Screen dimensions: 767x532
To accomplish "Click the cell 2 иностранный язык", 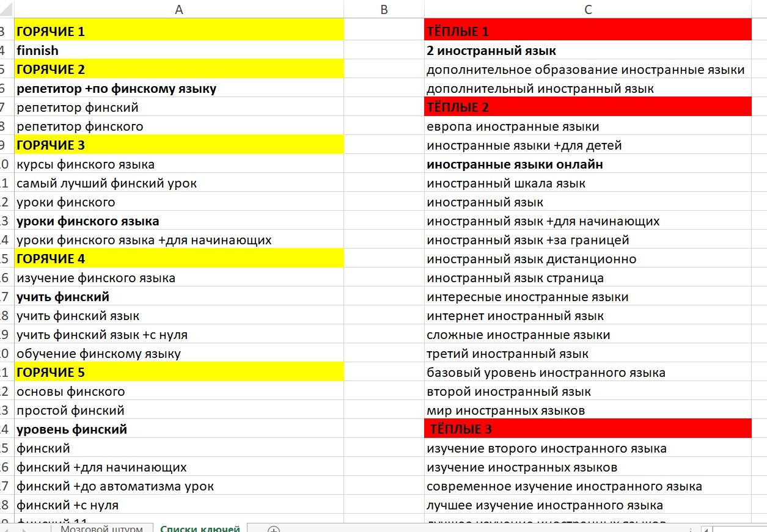I will pyautogui.click(x=588, y=50).
